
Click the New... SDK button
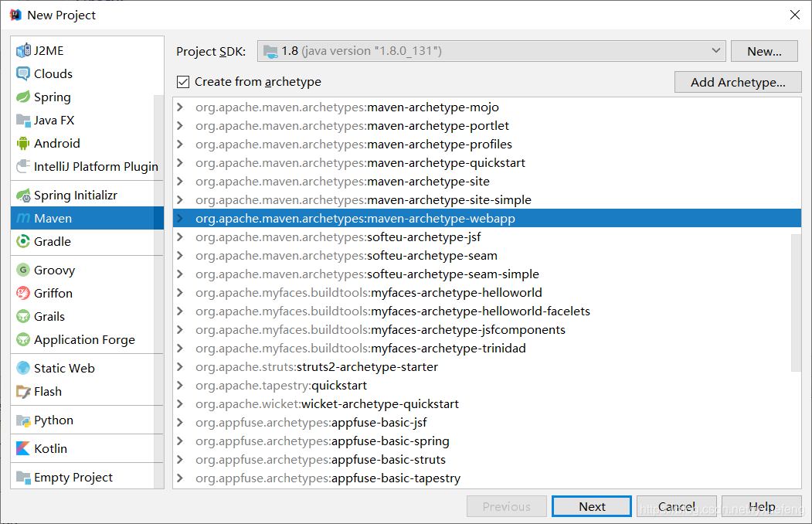click(x=764, y=51)
